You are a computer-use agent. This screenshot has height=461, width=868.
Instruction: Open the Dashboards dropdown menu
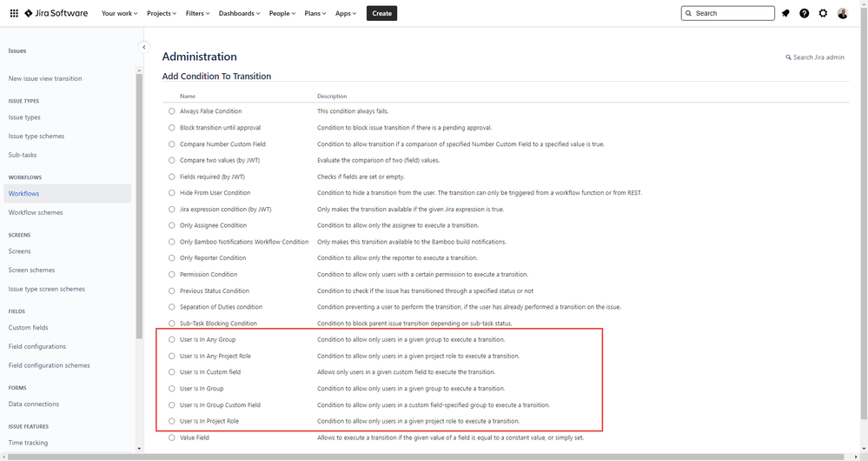click(x=239, y=13)
